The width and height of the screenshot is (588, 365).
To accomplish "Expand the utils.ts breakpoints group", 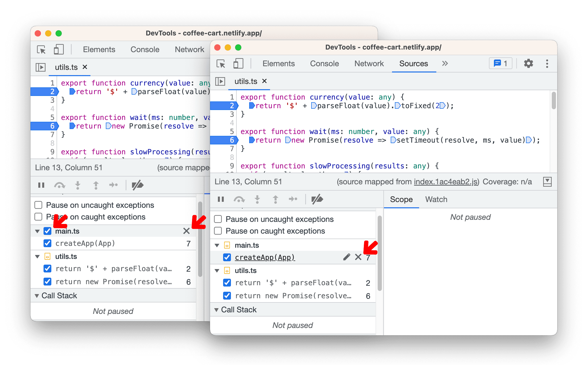I will tap(217, 272).
